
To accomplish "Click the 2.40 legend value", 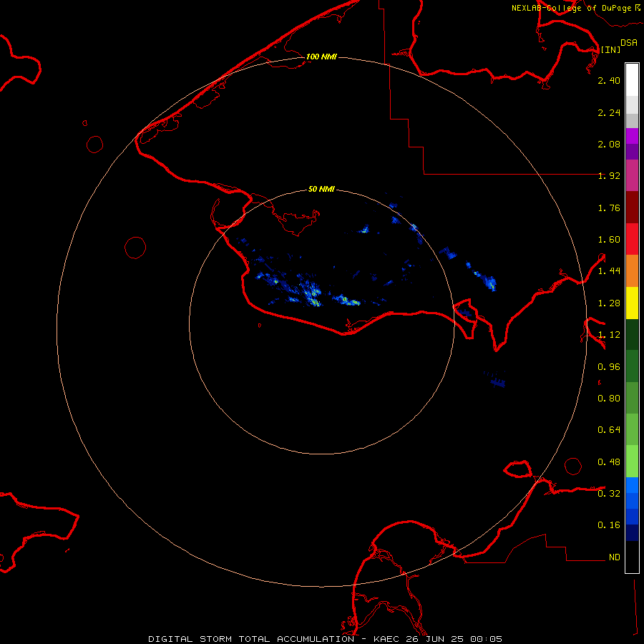I will click(609, 80).
